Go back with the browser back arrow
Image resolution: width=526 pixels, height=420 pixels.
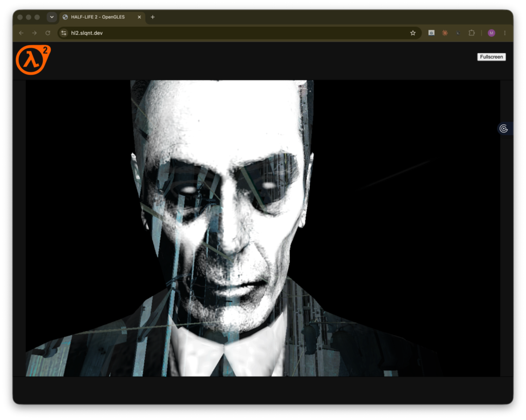(x=22, y=33)
